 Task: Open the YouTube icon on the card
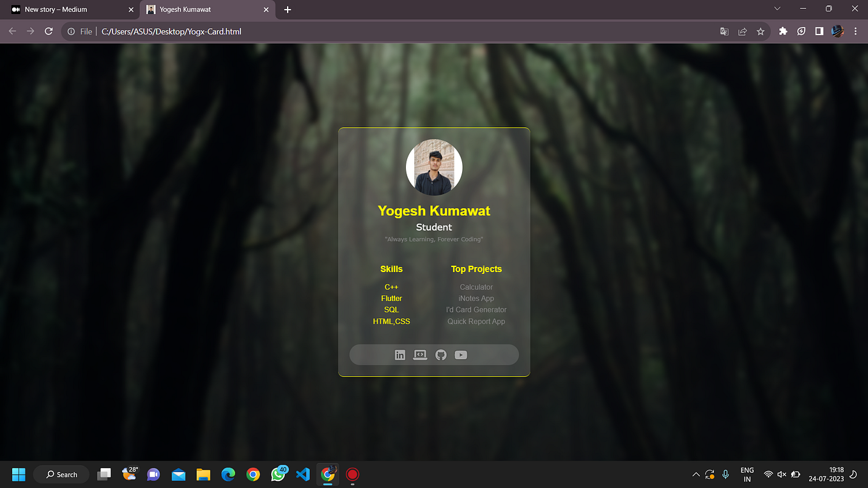click(x=461, y=355)
